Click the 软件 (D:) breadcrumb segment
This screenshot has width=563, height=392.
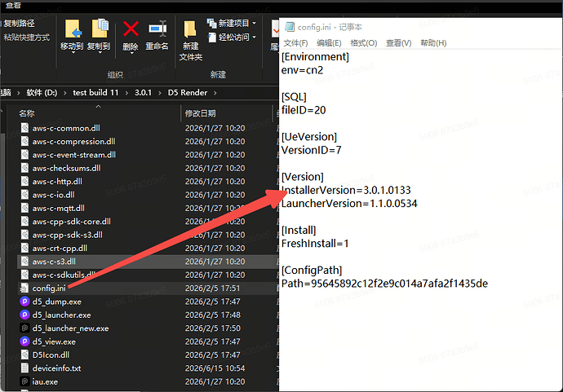tap(42, 93)
